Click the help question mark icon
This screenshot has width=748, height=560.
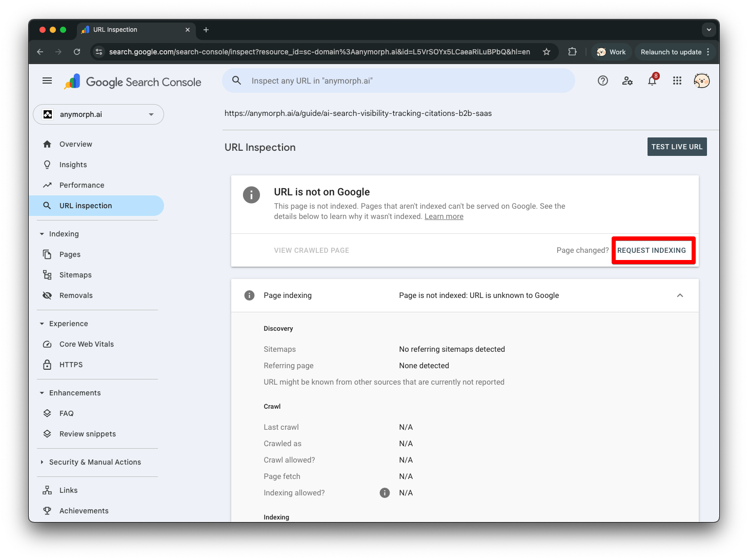click(602, 81)
